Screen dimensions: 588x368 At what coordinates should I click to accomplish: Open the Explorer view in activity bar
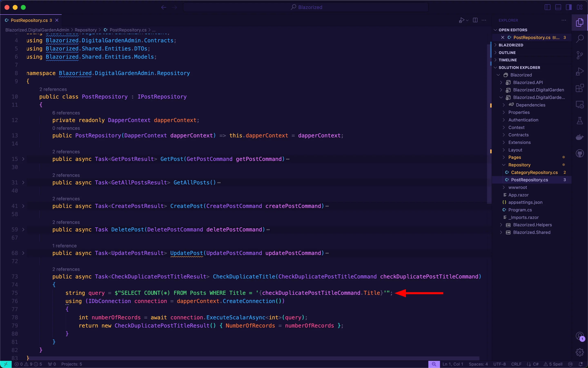580,22
